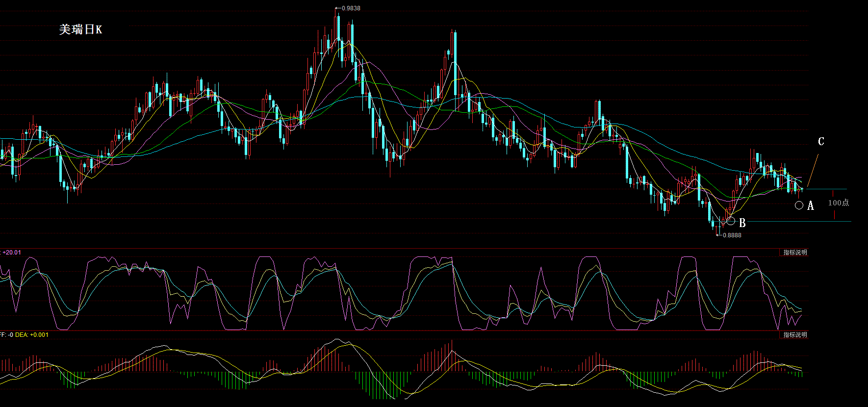The height and width of the screenshot is (407, 868).
Task: Click the lower red tick below 100点
Action: click(834, 214)
